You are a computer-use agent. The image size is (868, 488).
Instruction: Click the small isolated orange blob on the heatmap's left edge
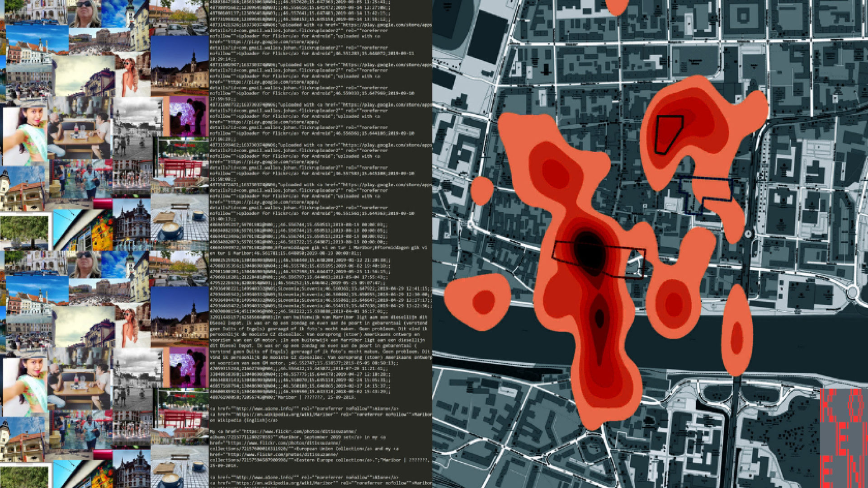coord(482,190)
